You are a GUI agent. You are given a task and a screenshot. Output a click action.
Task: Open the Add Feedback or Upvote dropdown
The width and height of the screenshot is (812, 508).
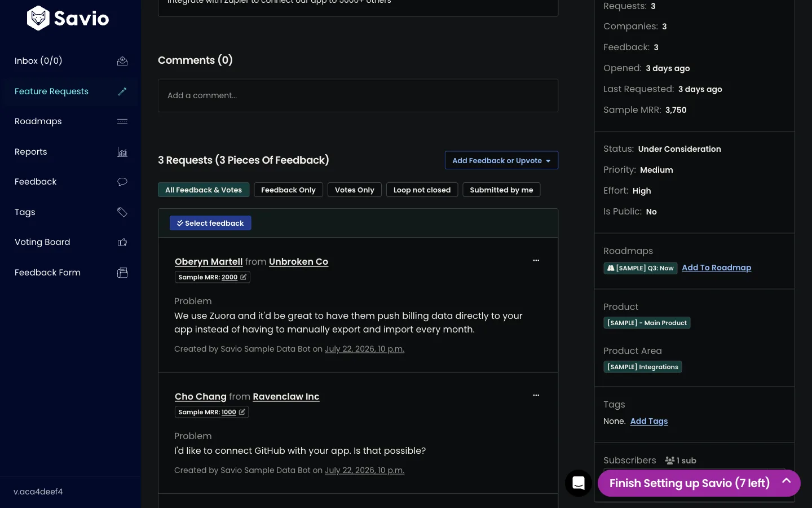501,160
